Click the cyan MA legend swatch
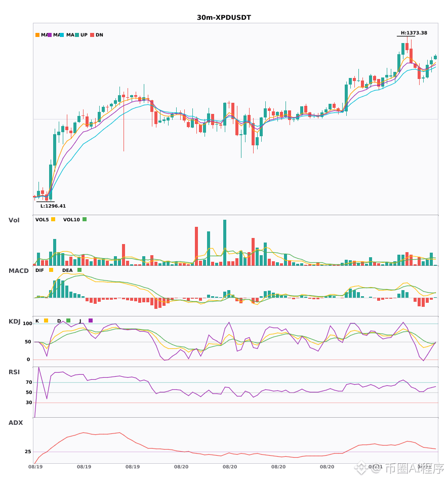448x481 pixels. point(62,35)
